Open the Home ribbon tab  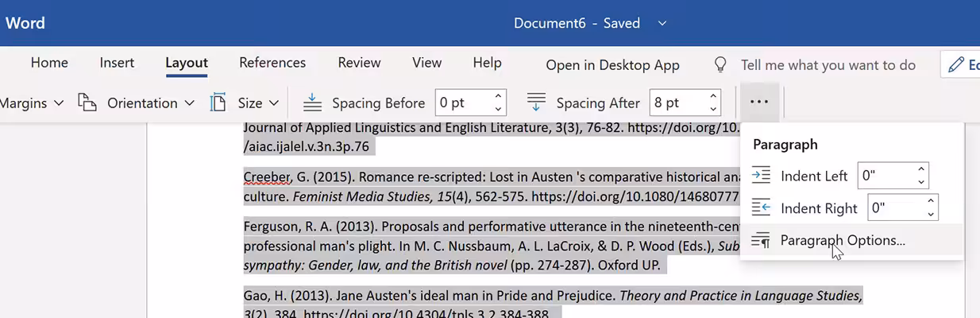(x=49, y=63)
